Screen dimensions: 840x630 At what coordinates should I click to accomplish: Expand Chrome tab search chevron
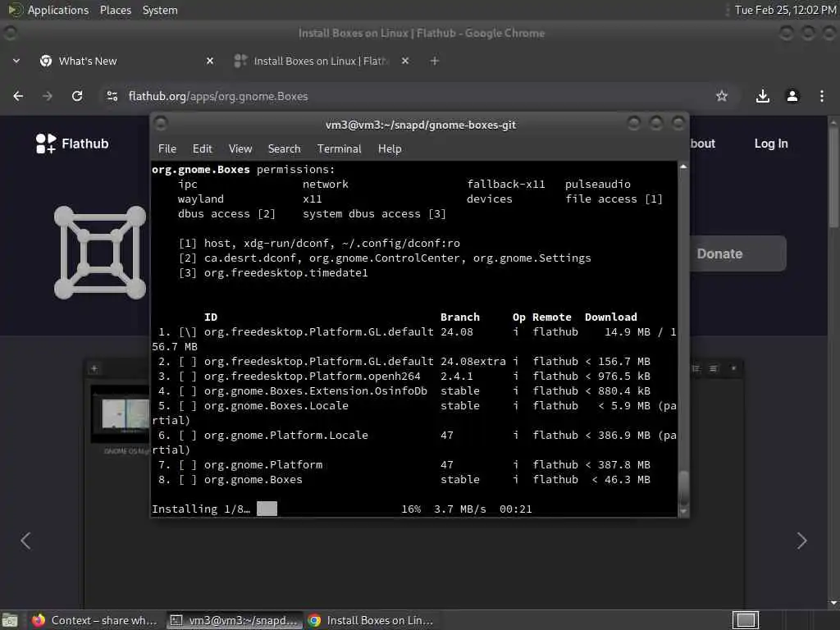click(x=16, y=61)
